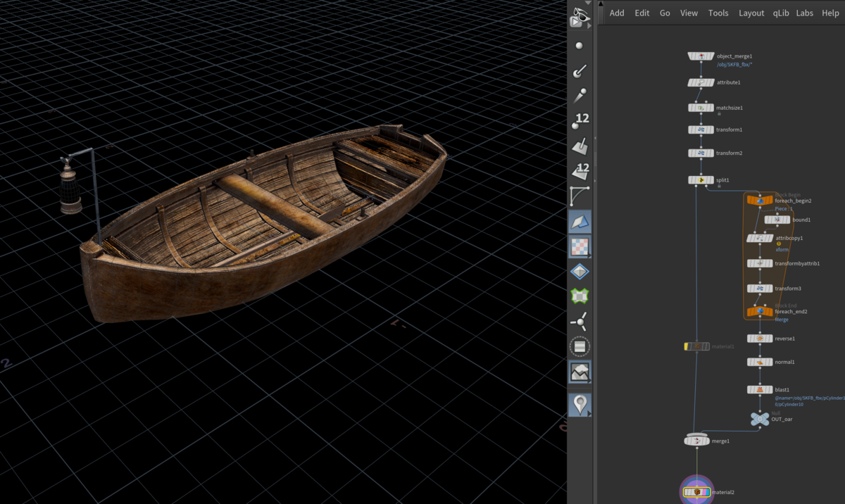
Task: Toggle display primitive hulls curve icon
Action: [580, 196]
